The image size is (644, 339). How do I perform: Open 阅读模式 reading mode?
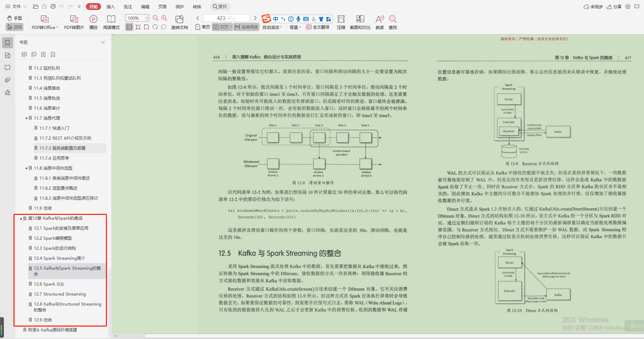[111, 19]
